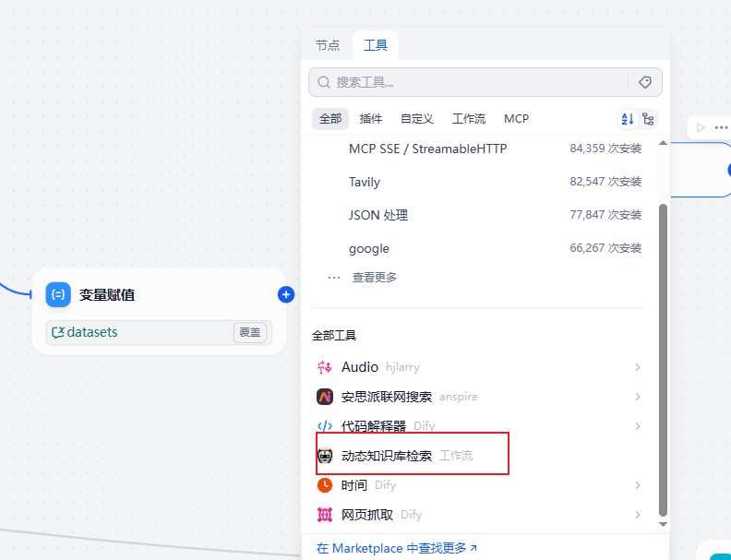Expand the 代码解释器 chevron arrow
Image resolution: width=731 pixels, height=560 pixels.
point(637,426)
